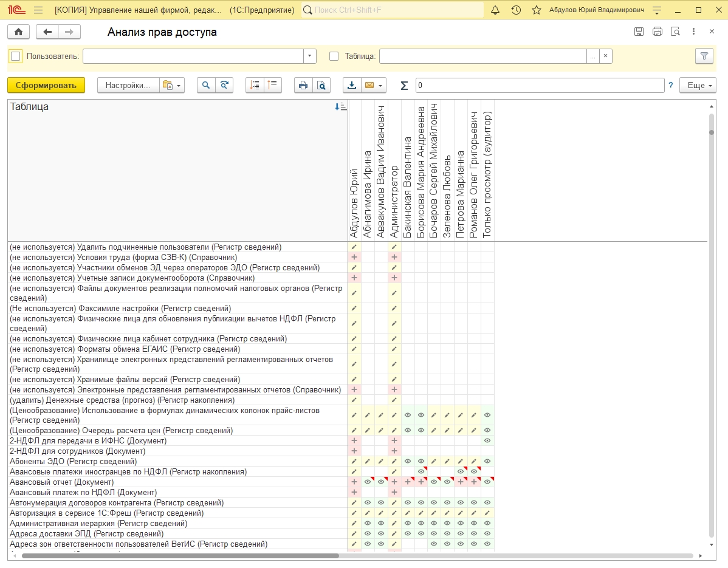Select row Адреса доставки ЭПД
The image size is (728, 568).
point(178,533)
